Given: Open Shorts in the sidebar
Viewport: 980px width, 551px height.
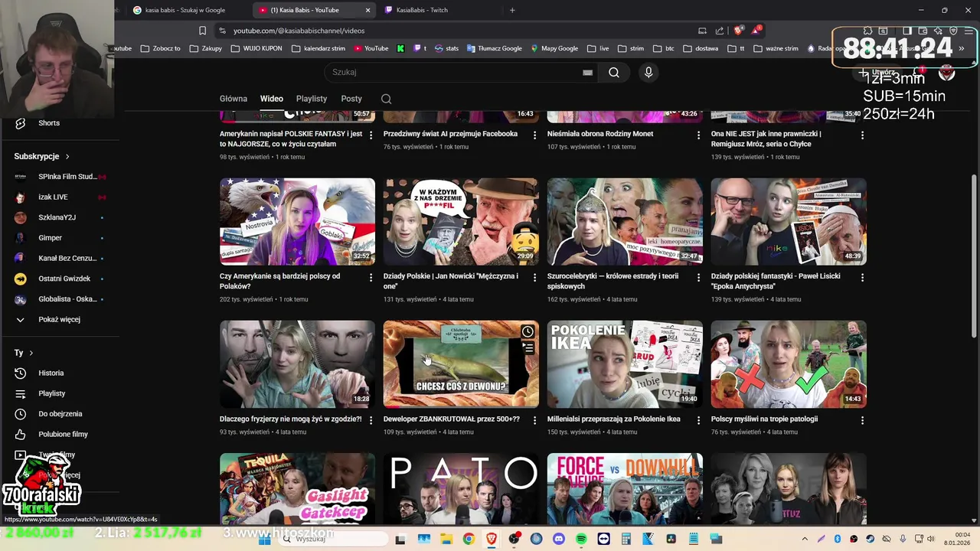Looking at the screenshot, I should point(49,123).
